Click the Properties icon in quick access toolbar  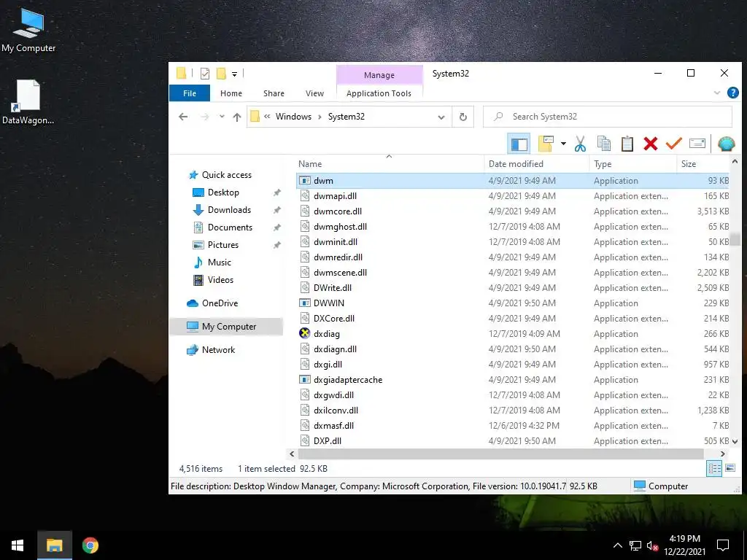[x=205, y=74]
